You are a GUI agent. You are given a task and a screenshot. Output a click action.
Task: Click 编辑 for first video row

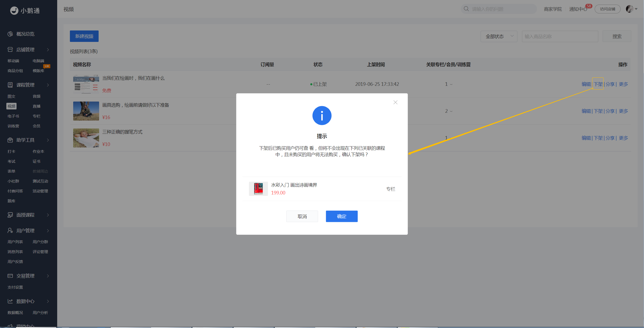pyautogui.click(x=586, y=84)
